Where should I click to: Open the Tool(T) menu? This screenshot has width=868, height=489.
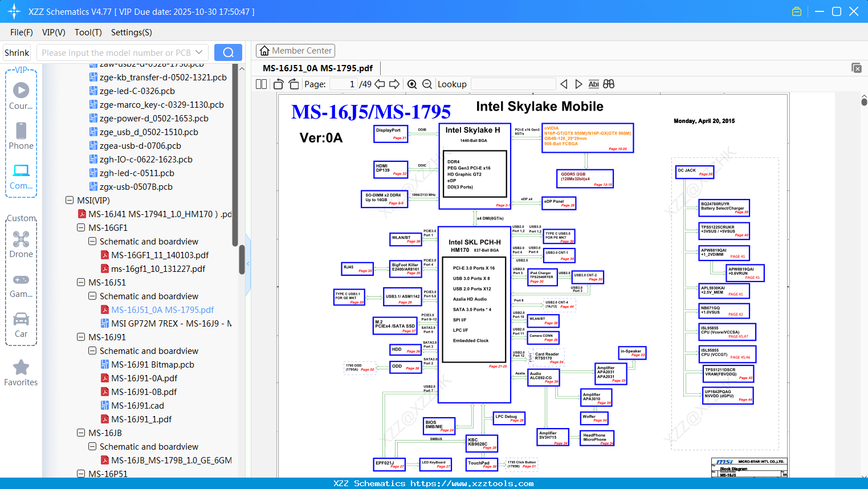click(x=88, y=32)
